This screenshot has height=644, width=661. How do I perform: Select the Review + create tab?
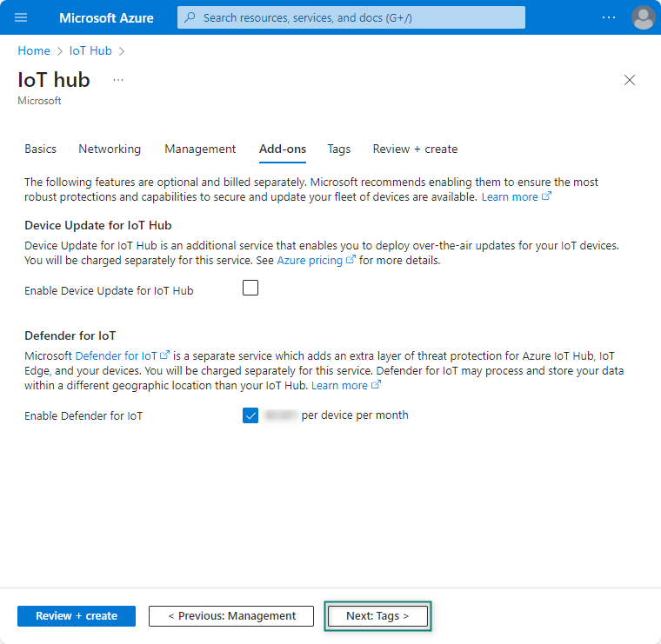[x=415, y=149]
